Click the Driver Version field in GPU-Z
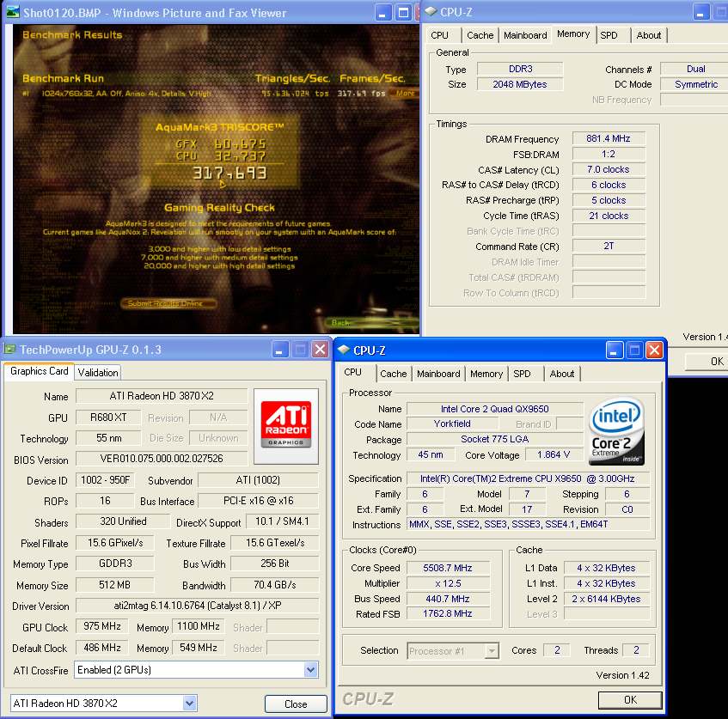The image size is (728, 719). [x=198, y=606]
